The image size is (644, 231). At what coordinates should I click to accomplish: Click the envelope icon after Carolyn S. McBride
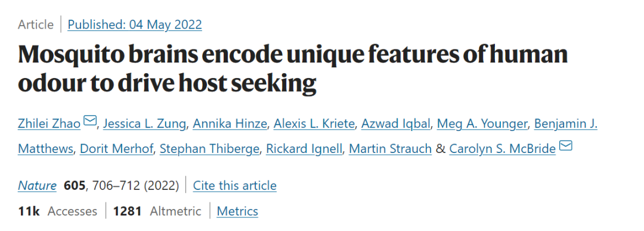[x=565, y=146]
